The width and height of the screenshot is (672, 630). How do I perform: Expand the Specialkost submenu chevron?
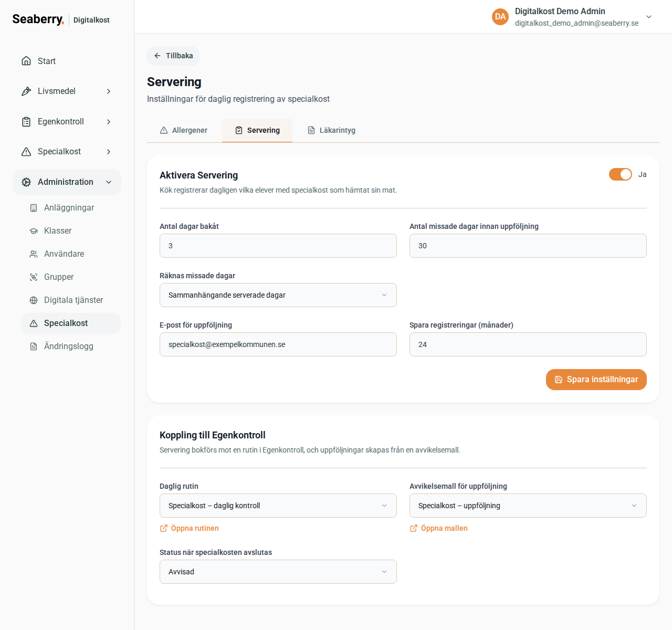tap(109, 152)
